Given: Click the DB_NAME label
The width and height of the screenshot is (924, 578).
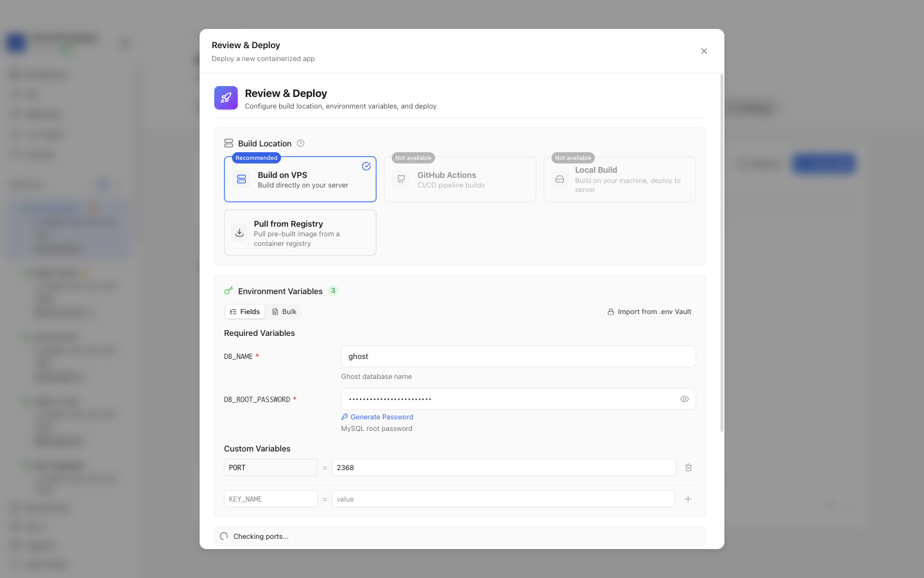Looking at the screenshot, I should (x=238, y=356).
